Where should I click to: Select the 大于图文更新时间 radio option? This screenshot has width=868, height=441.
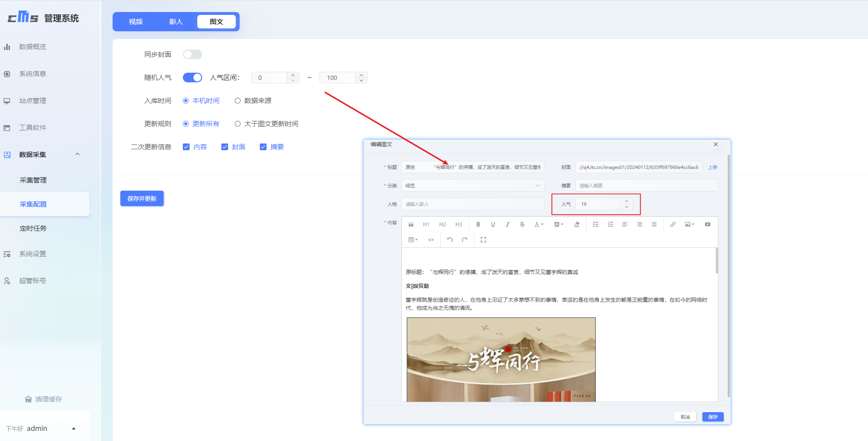coord(267,124)
